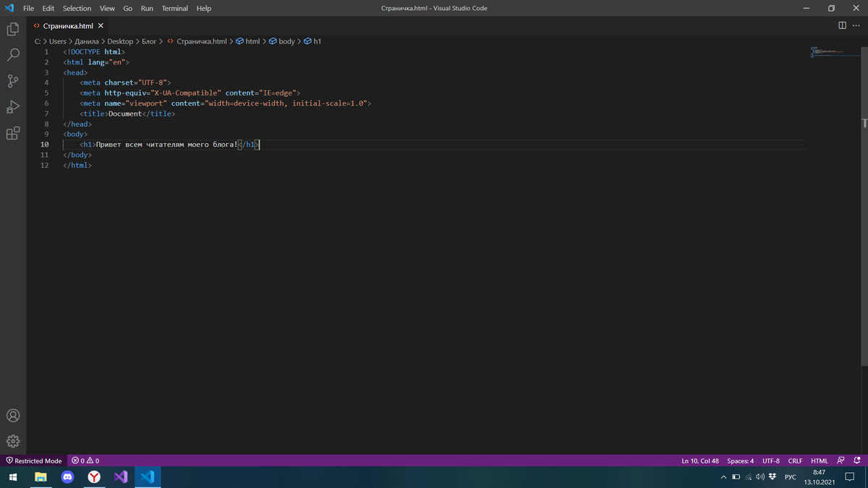This screenshot has width=868, height=488.
Task: Open the Dropbox tray icon
Action: click(773, 477)
